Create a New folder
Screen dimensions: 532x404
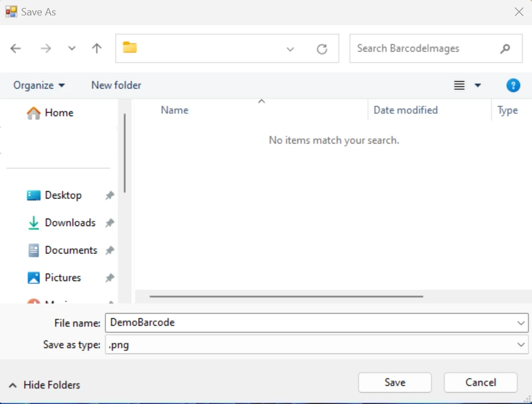(x=116, y=85)
